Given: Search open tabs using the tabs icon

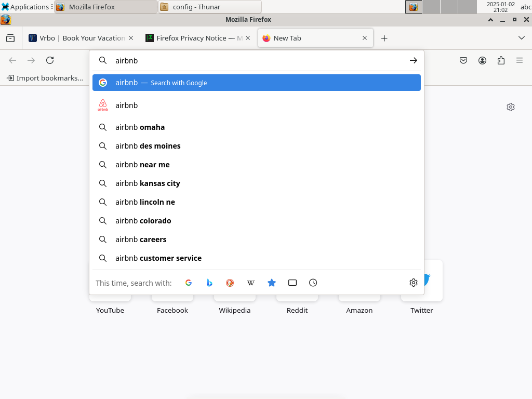Looking at the screenshot, I should (x=292, y=283).
